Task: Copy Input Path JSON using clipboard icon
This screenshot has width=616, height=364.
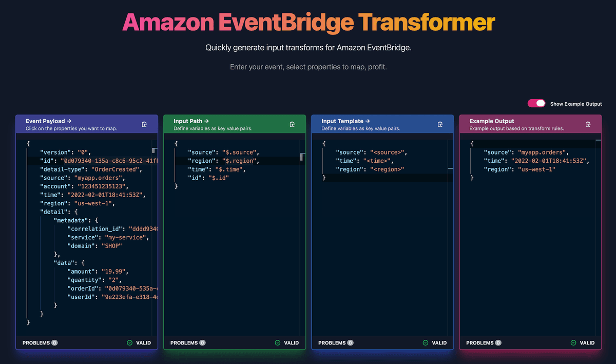Action: point(293,124)
